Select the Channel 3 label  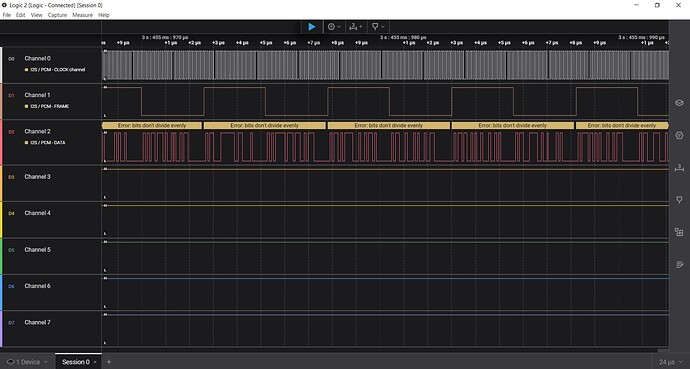tap(37, 177)
